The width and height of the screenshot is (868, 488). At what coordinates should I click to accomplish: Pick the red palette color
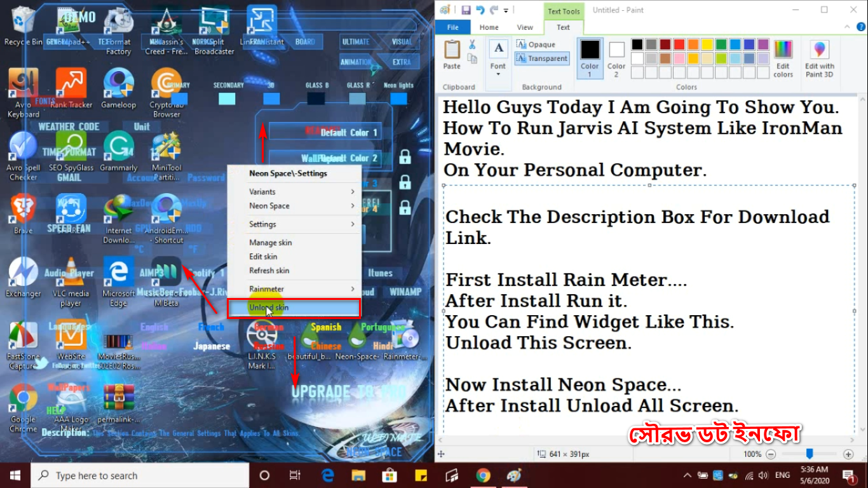(x=679, y=44)
